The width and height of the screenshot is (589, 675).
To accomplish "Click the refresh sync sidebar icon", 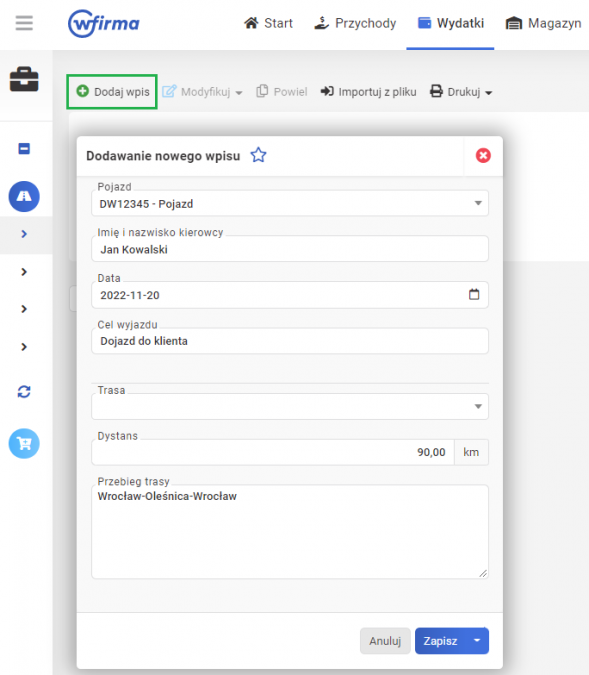I will pos(24,392).
